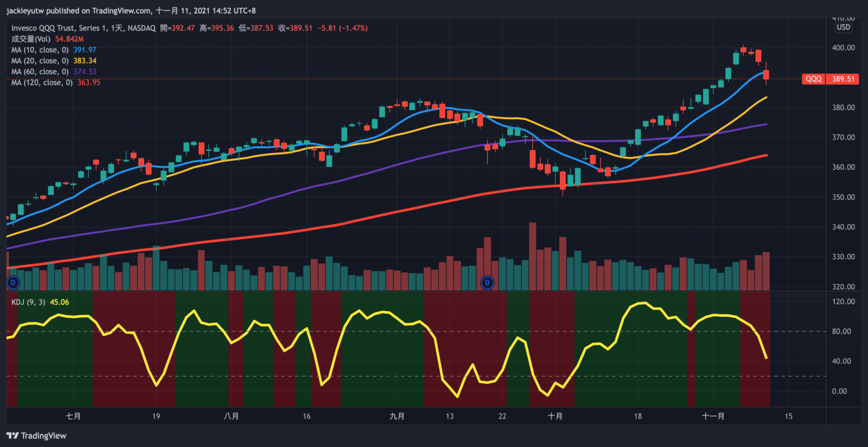This screenshot has width=868, height=447.
Task: Click the yellow KDJ value 45.06
Action: pos(60,302)
